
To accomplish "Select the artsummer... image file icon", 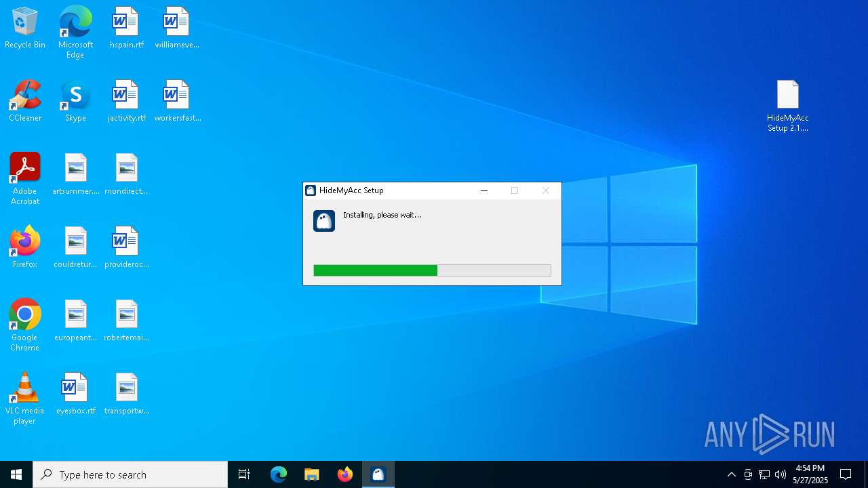I will pyautogui.click(x=75, y=174).
